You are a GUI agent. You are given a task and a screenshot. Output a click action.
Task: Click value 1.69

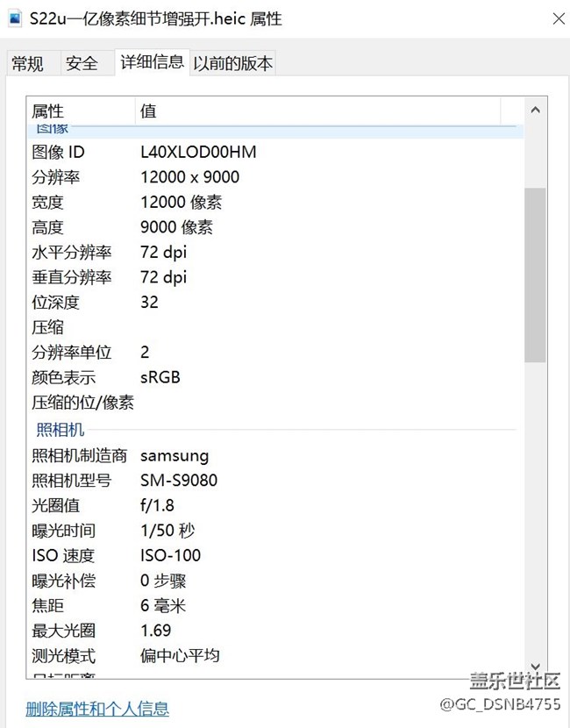tap(155, 631)
